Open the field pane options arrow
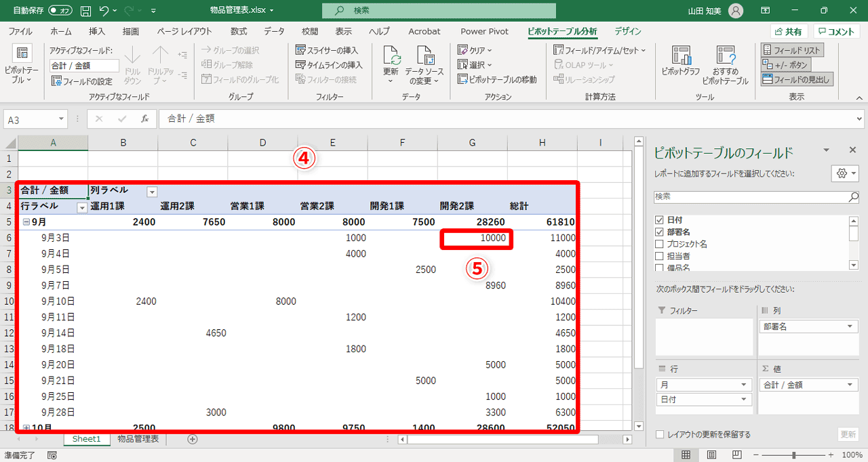Screen dimensions: 868x462 pyautogui.click(x=826, y=150)
